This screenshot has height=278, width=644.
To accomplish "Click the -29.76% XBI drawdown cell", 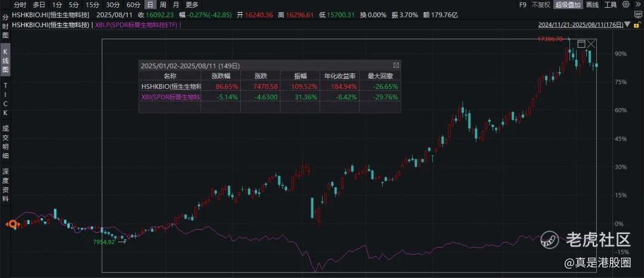I will 385,97.
